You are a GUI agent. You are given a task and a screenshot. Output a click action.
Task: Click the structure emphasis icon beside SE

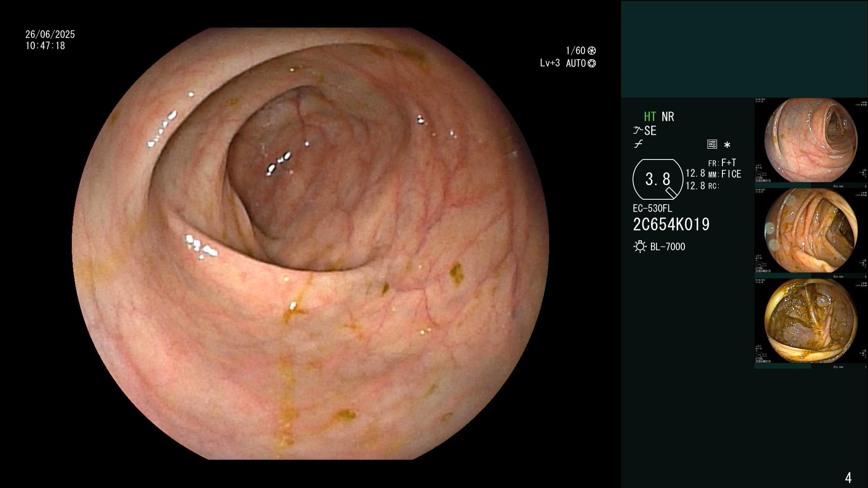pyautogui.click(x=638, y=131)
